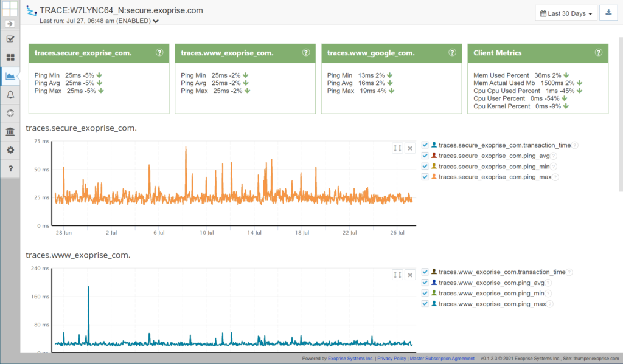The image size is (623, 364).
Task: Open the help question mark in the sidebar
Action: pos(10,168)
